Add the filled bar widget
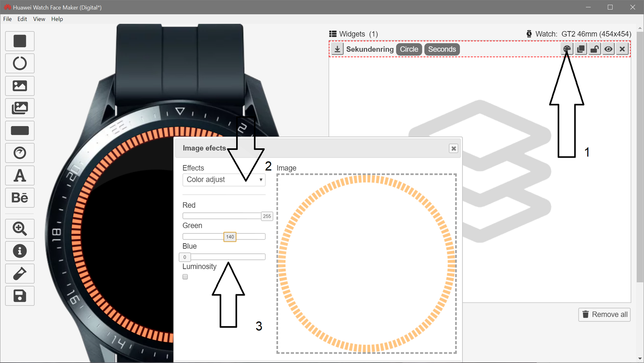 20,131
